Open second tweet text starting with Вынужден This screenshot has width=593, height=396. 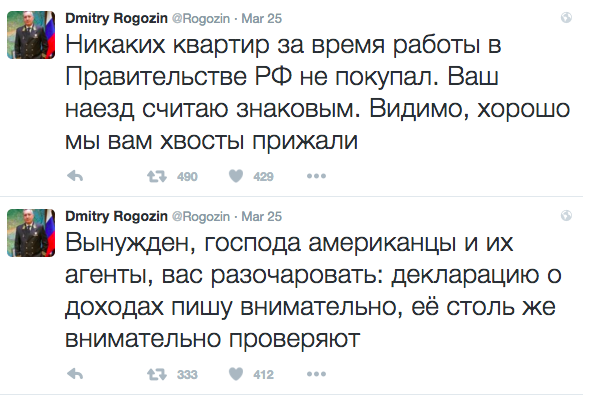point(313,291)
